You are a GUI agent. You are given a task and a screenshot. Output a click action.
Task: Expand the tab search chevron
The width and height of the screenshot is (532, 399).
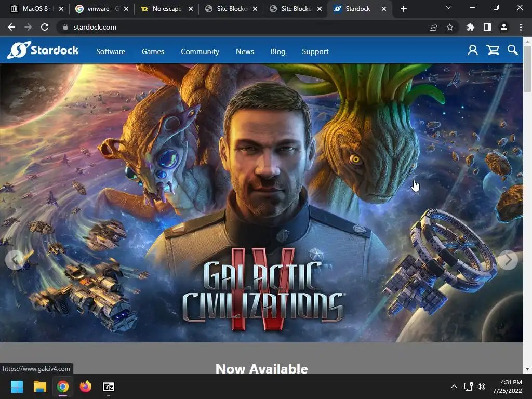pos(448,7)
